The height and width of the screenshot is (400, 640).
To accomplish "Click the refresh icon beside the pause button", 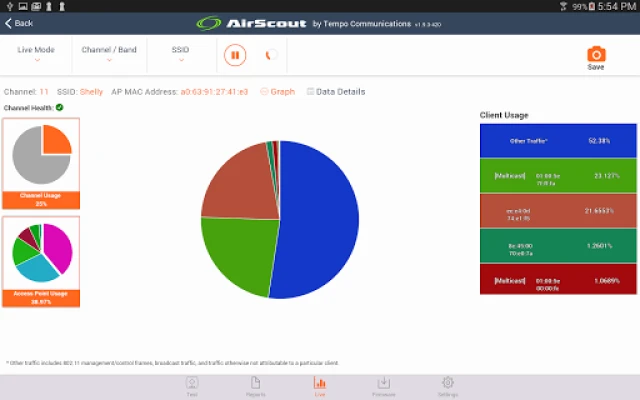I will pyautogui.click(x=267, y=55).
